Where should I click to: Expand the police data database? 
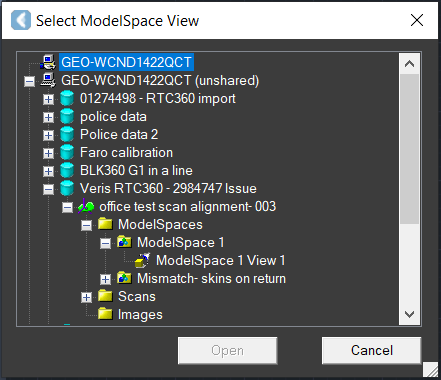48,117
